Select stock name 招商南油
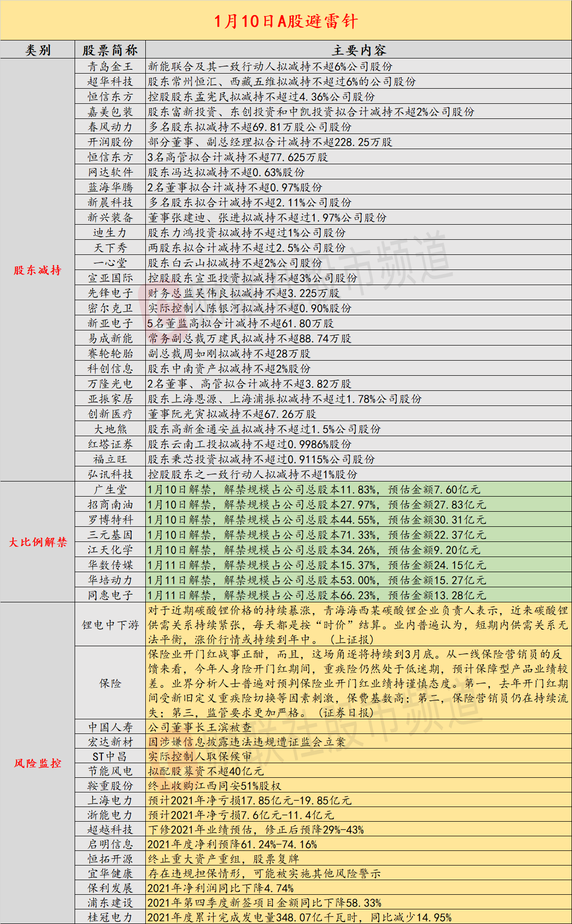The height and width of the screenshot is (924, 572). point(110,504)
